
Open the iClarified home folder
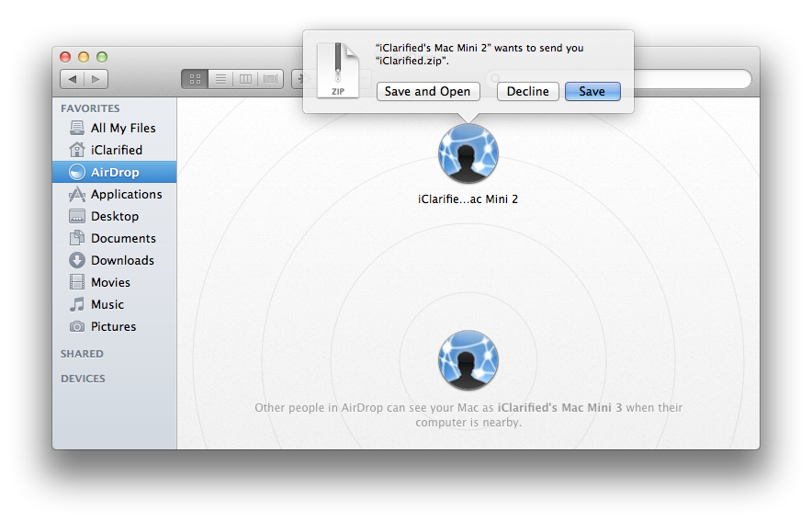pyautogui.click(x=116, y=150)
